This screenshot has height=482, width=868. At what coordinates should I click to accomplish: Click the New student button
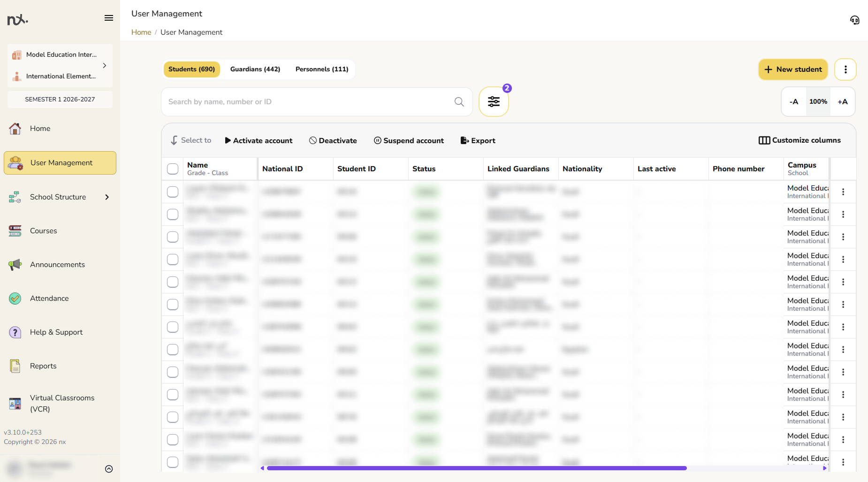(793, 69)
